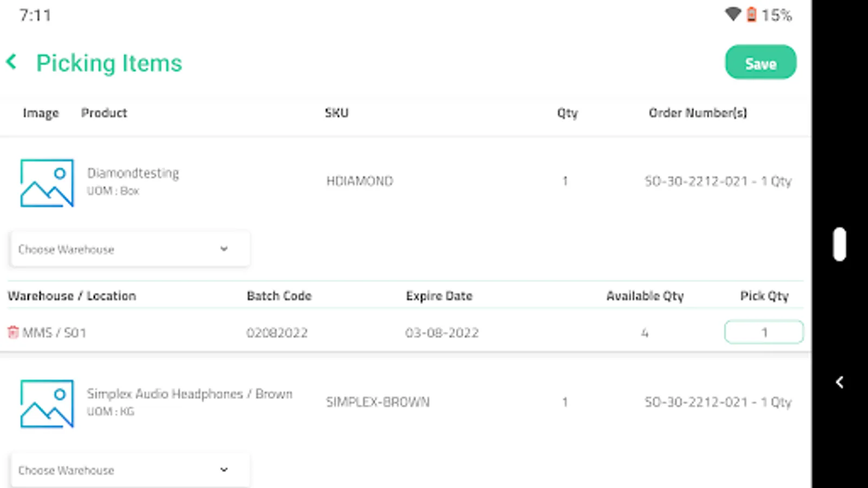
Task: Click the Order Number(s) column header
Action: tap(697, 113)
